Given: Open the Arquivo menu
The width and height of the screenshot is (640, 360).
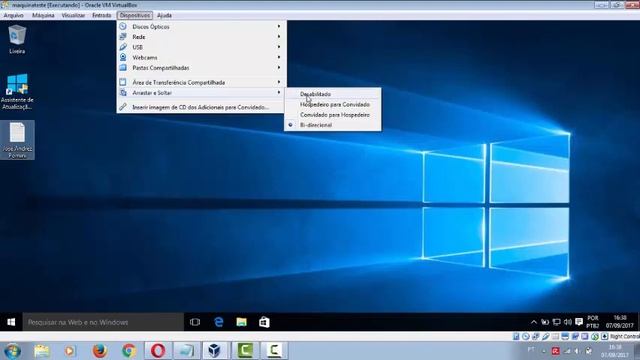Looking at the screenshot, I should tap(13, 15).
